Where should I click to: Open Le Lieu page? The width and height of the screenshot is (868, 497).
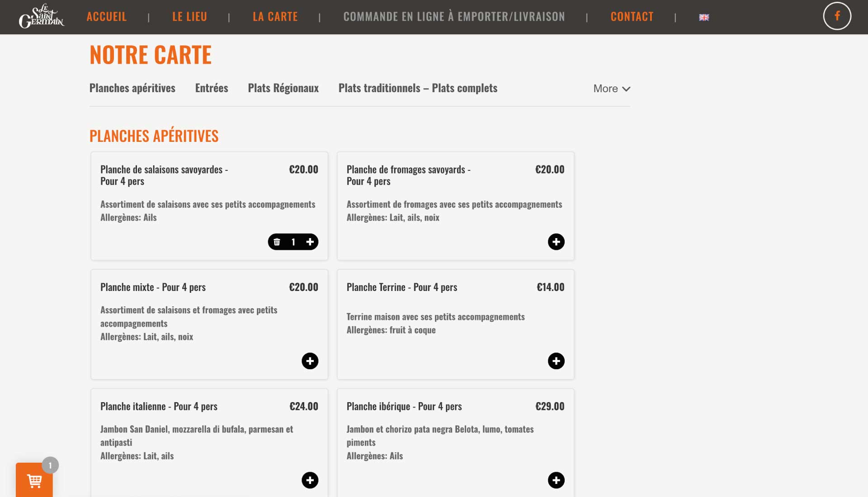pyautogui.click(x=189, y=17)
